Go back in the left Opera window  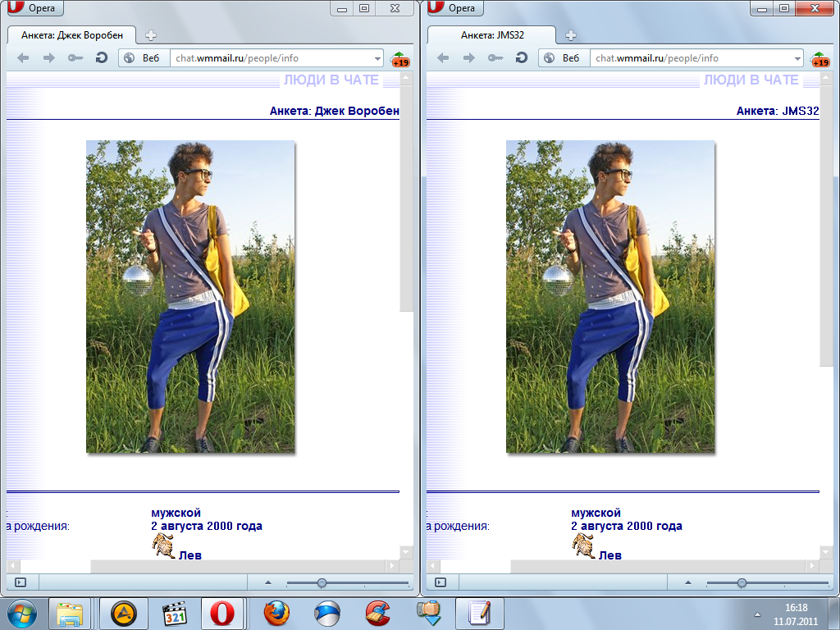click(x=23, y=58)
